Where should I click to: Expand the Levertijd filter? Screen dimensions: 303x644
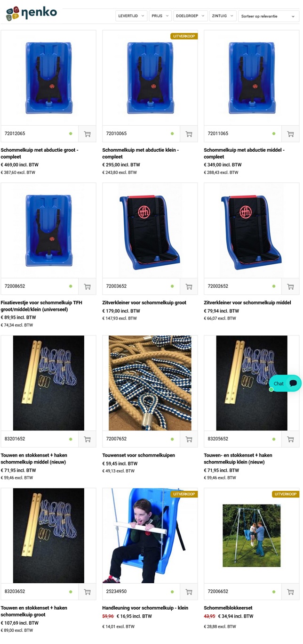pyautogui.click(x=131, y=16)
